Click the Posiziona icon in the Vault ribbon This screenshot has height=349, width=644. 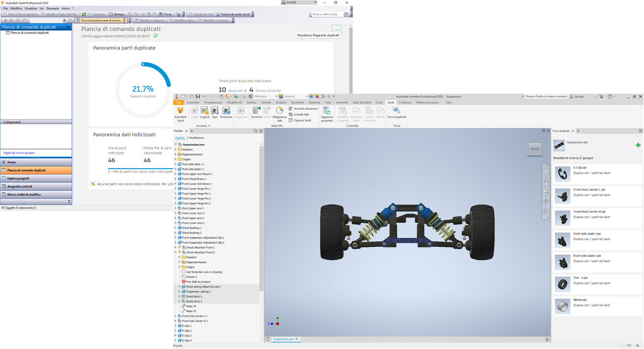226,113
